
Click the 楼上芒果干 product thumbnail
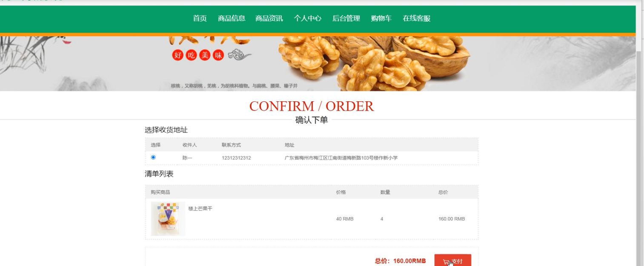coord(168,219)
